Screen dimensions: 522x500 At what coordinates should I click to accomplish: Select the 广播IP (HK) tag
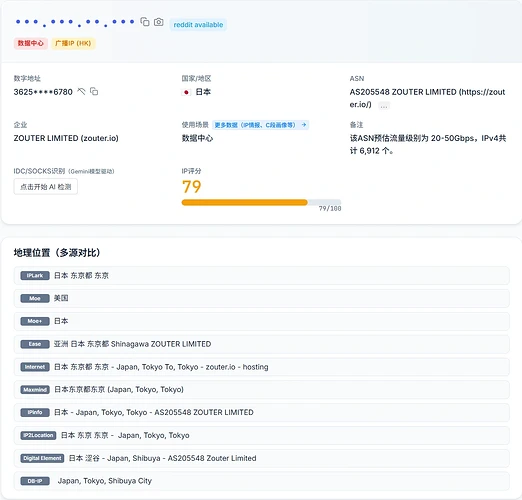coord(73,43)
